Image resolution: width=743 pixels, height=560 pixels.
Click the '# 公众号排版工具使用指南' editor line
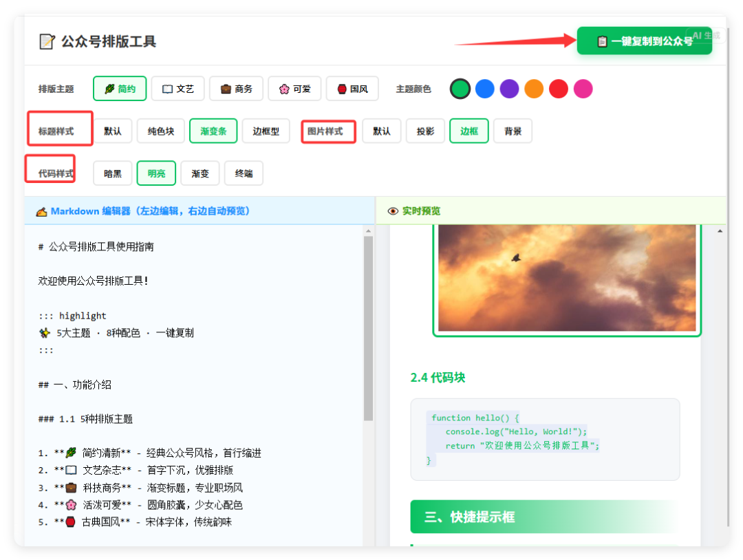[x=96, y=246]
